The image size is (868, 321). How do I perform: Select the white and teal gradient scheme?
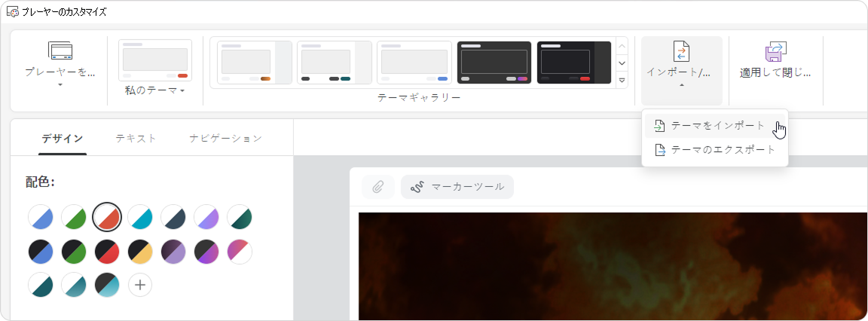click(74, 285)
